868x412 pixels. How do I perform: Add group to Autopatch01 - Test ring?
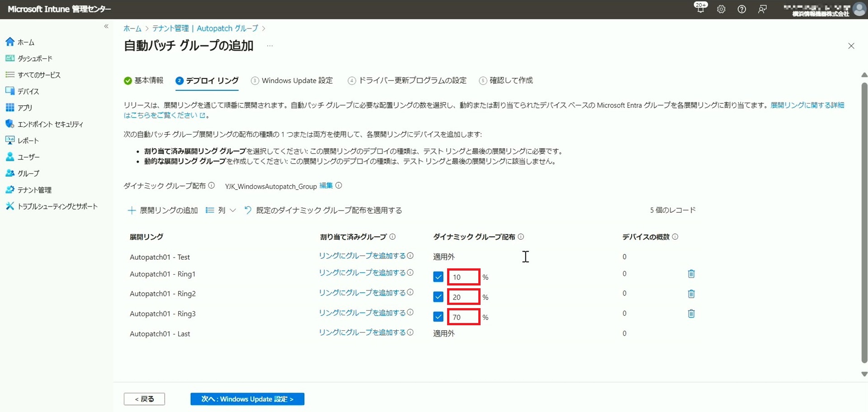(362, 256)
